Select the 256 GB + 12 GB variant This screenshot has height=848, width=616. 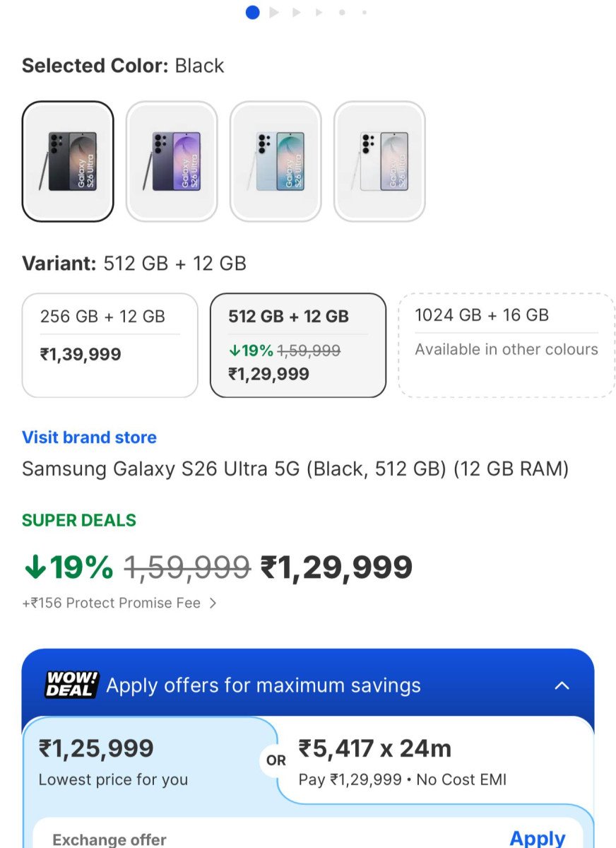click(109, 344)
